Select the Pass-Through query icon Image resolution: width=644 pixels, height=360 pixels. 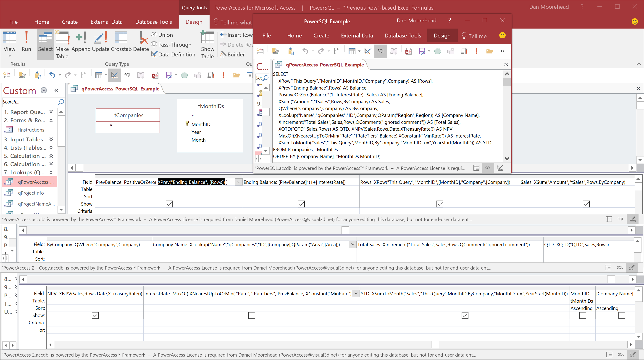click(x=153, y=44)
